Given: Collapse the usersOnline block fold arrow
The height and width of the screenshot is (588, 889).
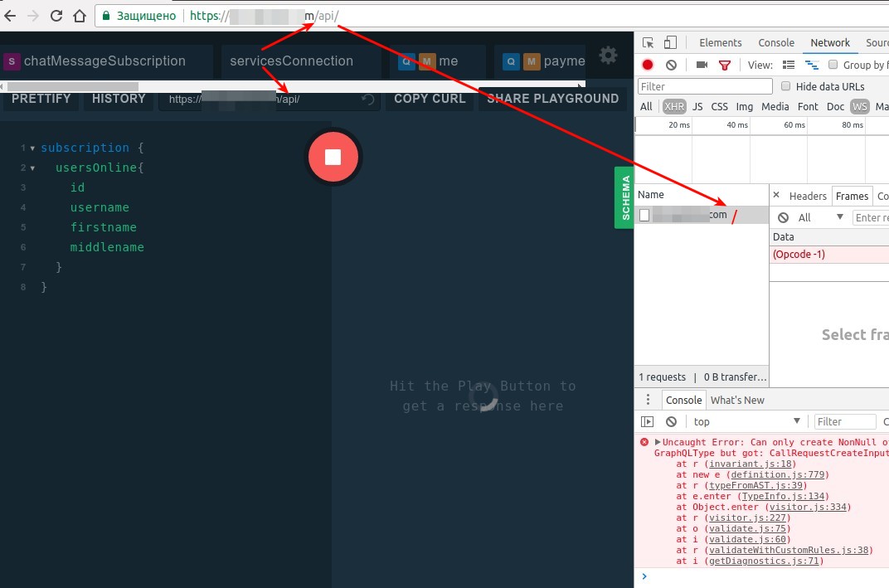Looking at the screenshot, I should 32,168.
